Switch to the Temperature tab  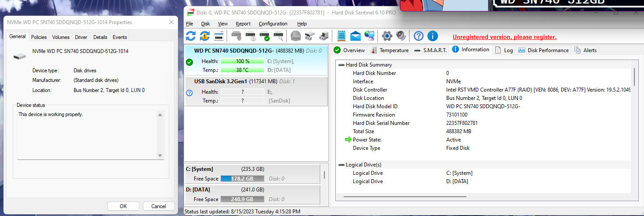(390, 50)
